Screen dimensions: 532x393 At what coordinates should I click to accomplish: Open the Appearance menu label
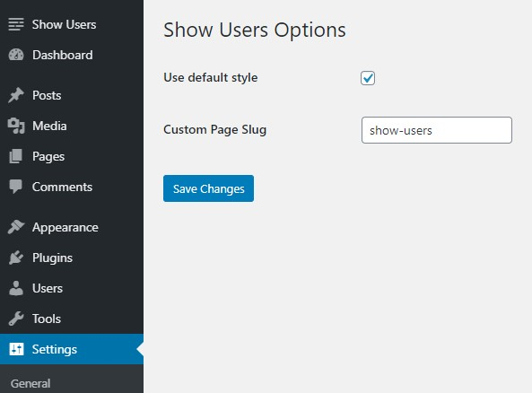point(65,227)
